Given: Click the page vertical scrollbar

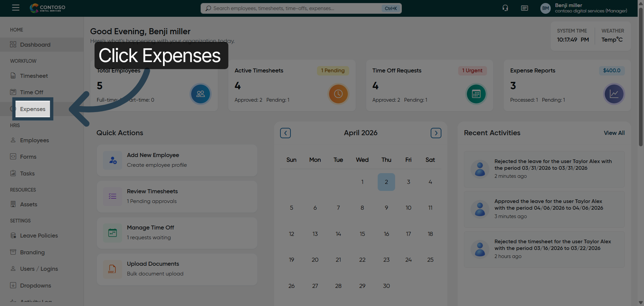Looking at the screenshot, I should click(641, 77).
